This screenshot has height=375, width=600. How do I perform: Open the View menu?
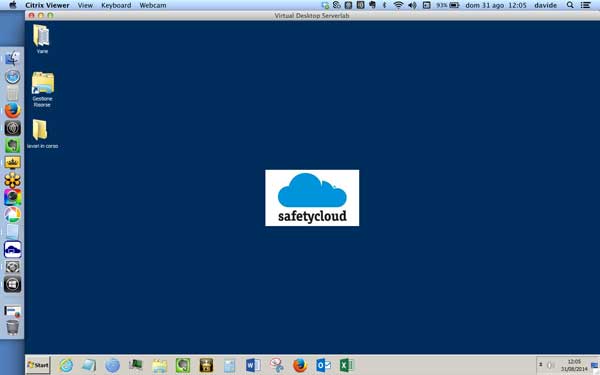coord(85,5)
